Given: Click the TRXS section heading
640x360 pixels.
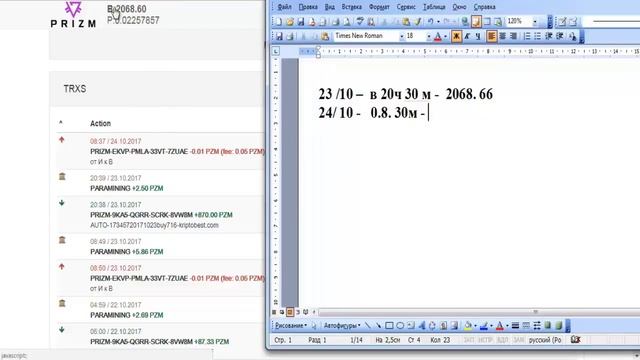Looking at the screenshot, I should pyautogui.click(x=75, y=89).
